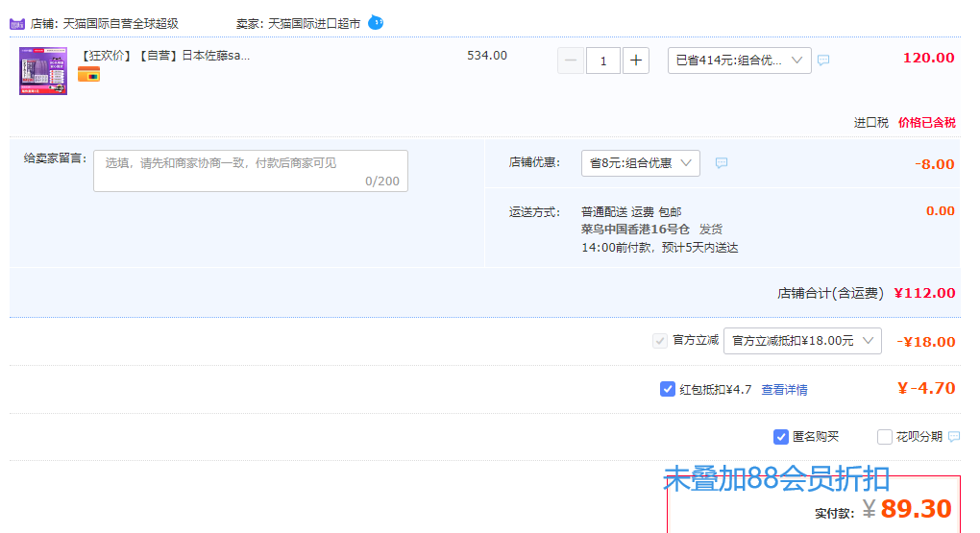Click the comment icon beside 店铺优惠 dropdown
The height and width of the screenshot is (533, 980).
(x=722, y=162)
